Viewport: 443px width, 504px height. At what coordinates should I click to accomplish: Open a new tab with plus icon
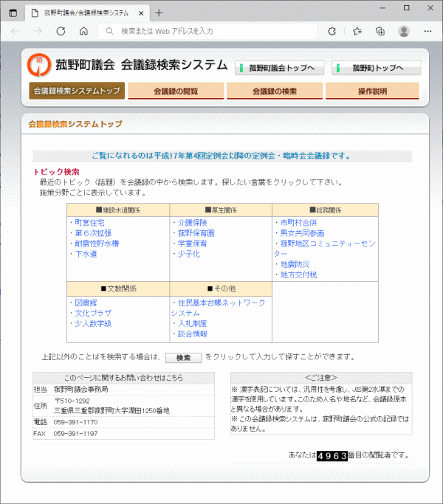tap(159, 13)
